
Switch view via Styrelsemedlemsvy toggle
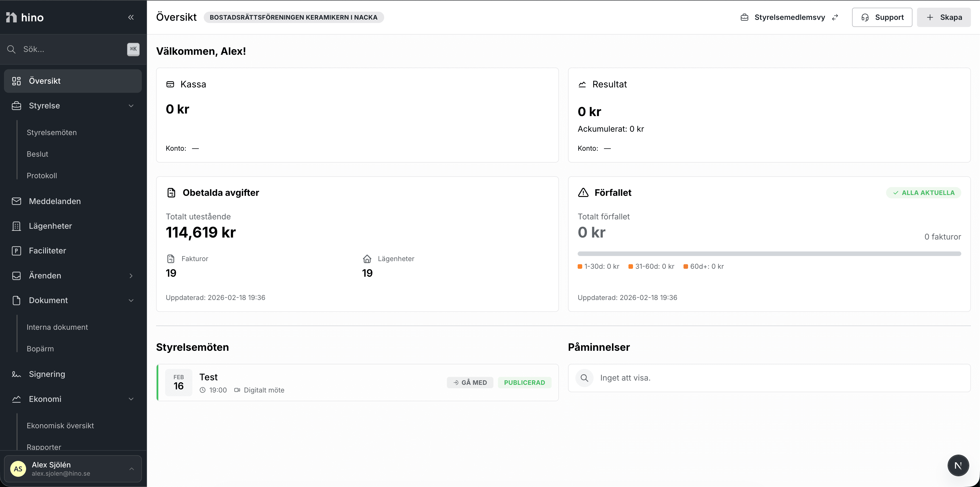click(789, 17)
